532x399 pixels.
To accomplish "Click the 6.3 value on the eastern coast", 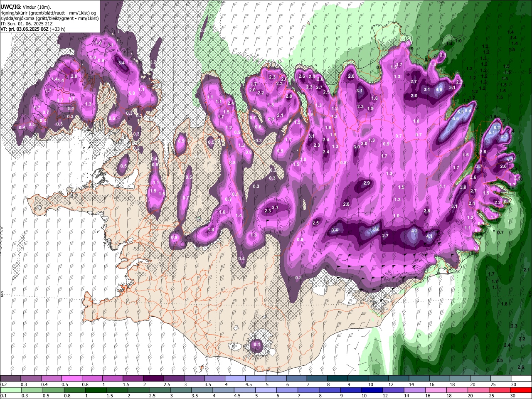I will (x=497, y=127).
